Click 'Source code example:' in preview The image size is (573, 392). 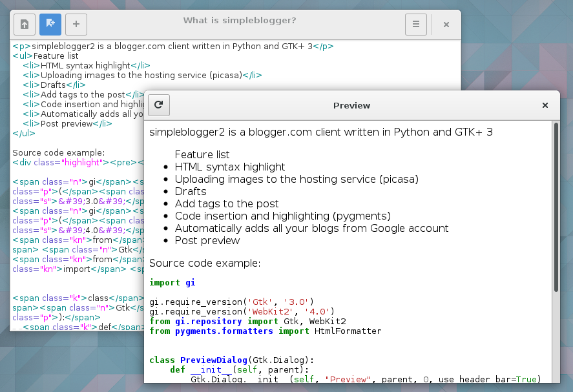[205, 263]
